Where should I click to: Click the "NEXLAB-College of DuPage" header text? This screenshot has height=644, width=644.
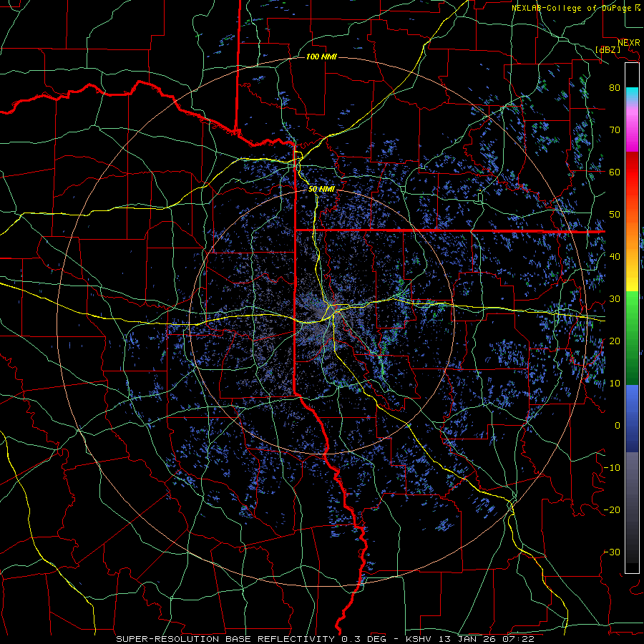coord(571,8)
